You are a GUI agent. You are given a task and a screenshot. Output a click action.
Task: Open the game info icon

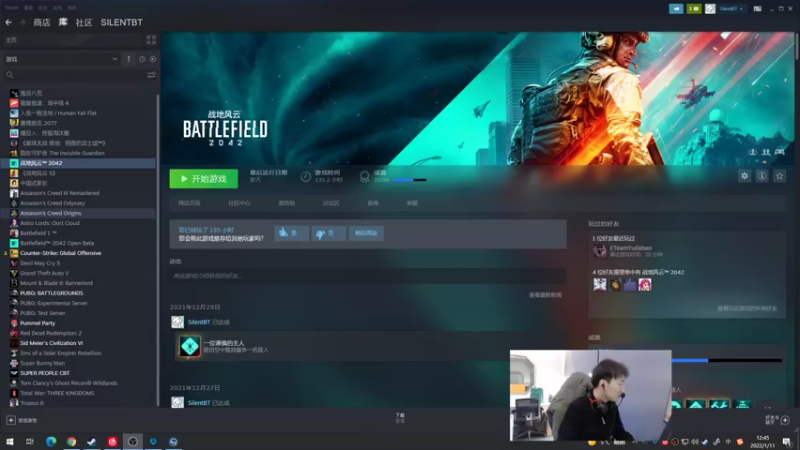[x=762, y=176]
